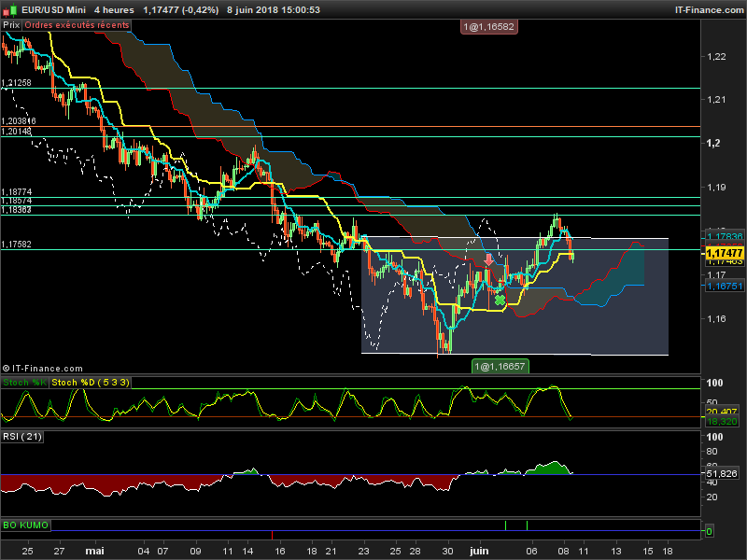Click the cyan 1,17836 price axis tag
The height and width of the screenshot is (560, 747).
(x=725, y=236)
